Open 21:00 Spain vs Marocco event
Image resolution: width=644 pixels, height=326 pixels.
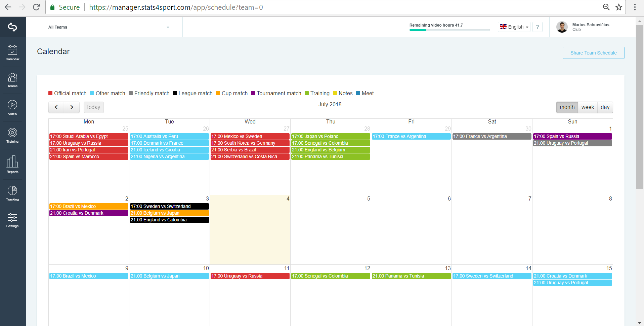pyautogui.click(x=89, y=156)
